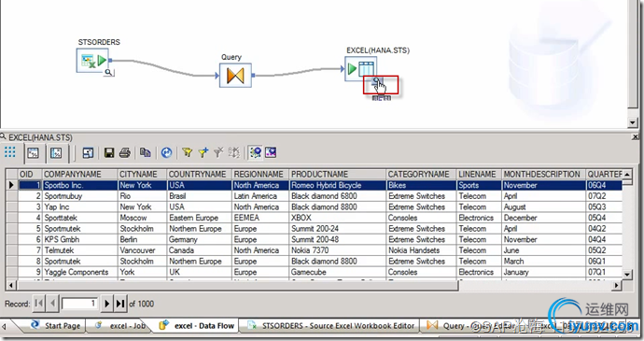Select the 'Yap Inc' company cell
The image size is (644, 341).
(79, 206)
